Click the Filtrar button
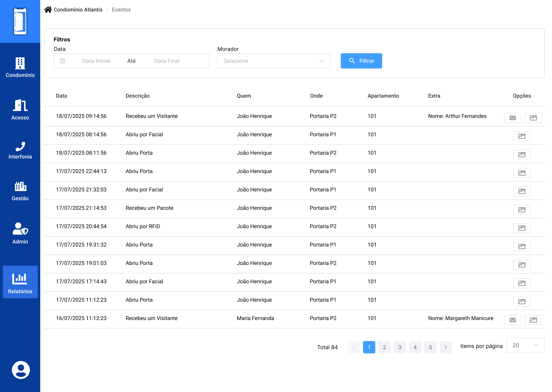Viewport: 552px width, 392px height. pos(361,61)
